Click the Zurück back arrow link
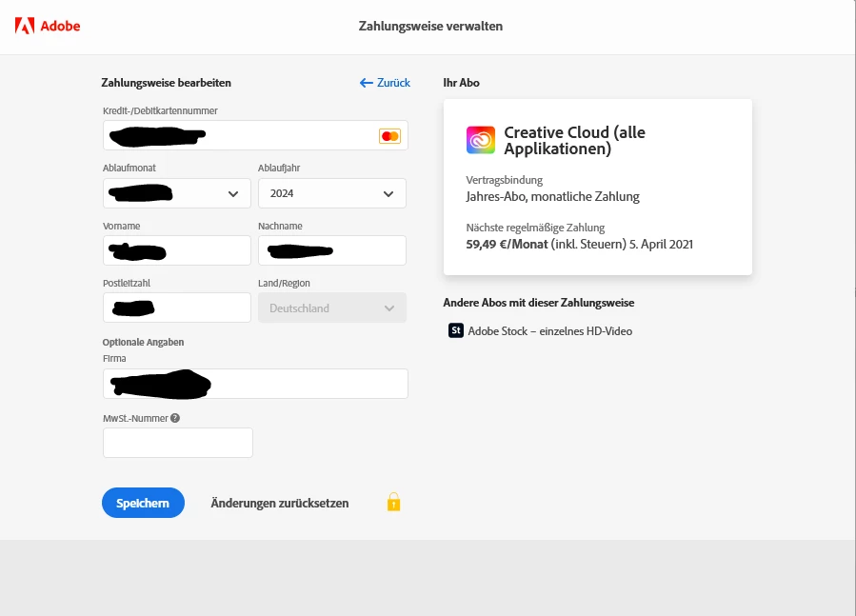This screenshot has width=856, height=616. (x=385, y=83)
